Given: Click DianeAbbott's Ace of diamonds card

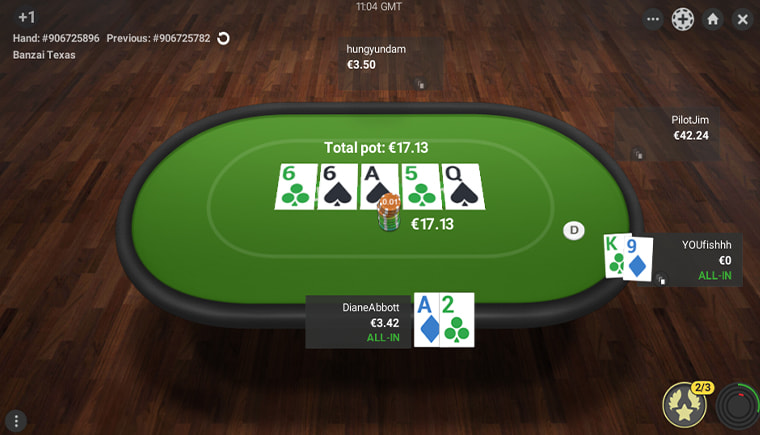Looking at the screenshot, I should pos(427,320).
